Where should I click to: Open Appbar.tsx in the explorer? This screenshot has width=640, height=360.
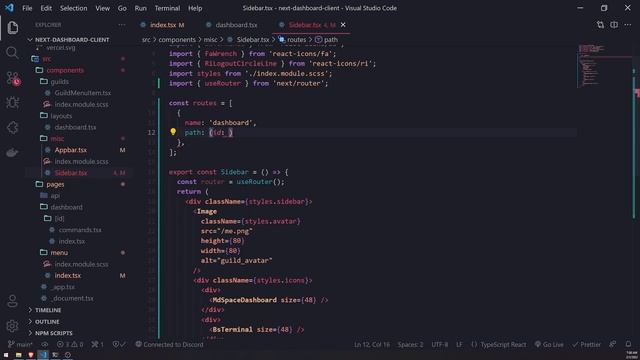(71, 150)
